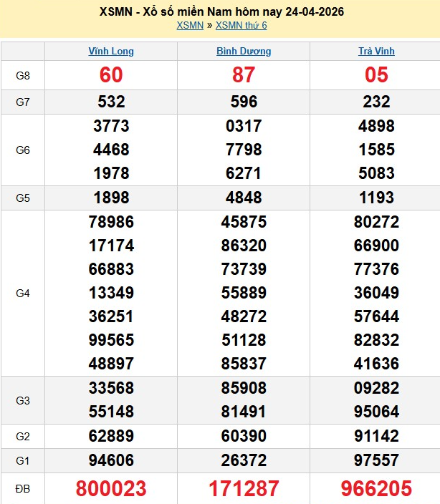Viewport: 440px width, 504px height.
Task: Click Vĩnh Long special prize 800023
Action: (x=111, y=489)
